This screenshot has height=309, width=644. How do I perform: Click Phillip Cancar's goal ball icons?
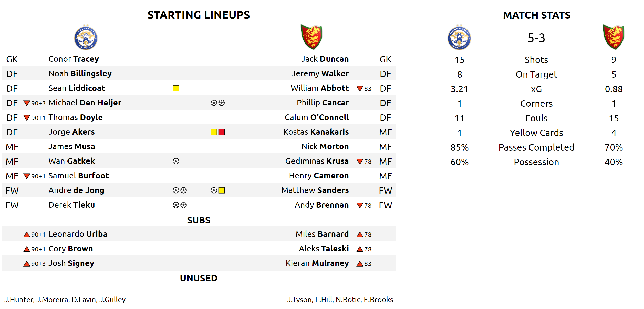[218, 103]
